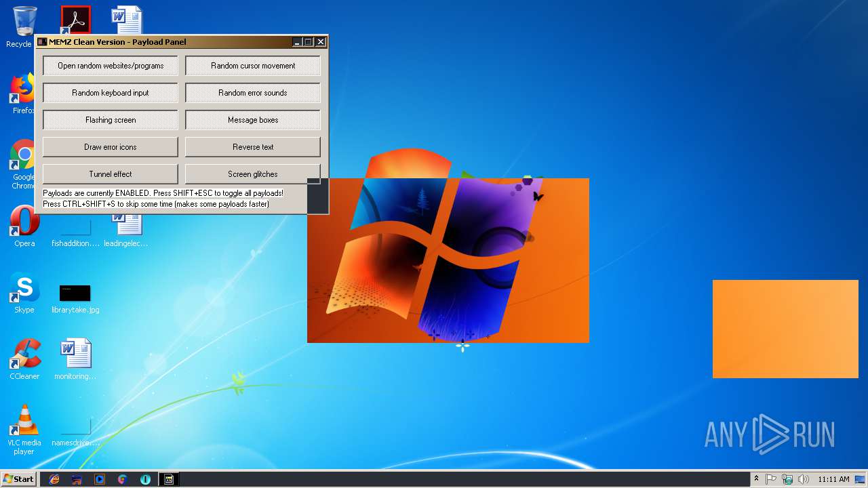Click the Show desktop button

(x=861, y=479)
